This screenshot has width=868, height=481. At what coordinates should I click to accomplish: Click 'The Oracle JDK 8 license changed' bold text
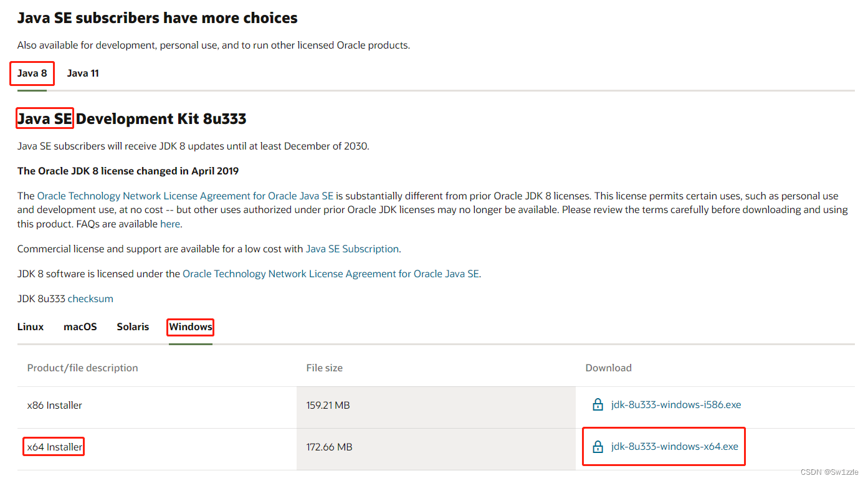[128, 171]
